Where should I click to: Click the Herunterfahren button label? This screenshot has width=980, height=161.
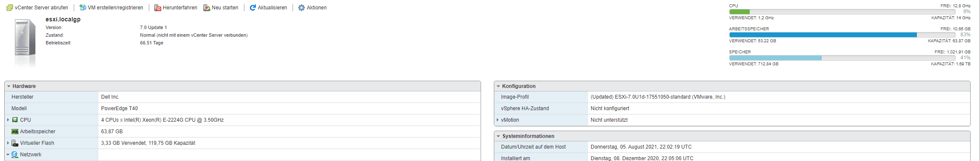(x=180, y=8)
